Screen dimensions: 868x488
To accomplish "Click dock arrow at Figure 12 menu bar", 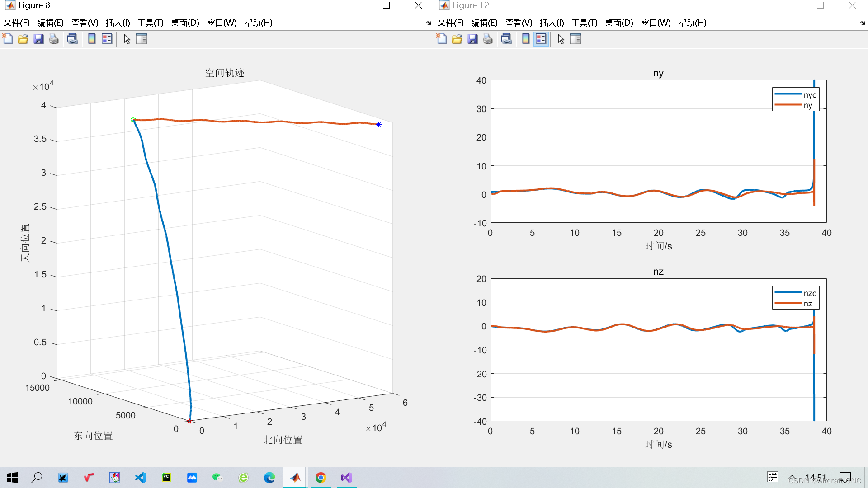I will click(x=863, y=23).
